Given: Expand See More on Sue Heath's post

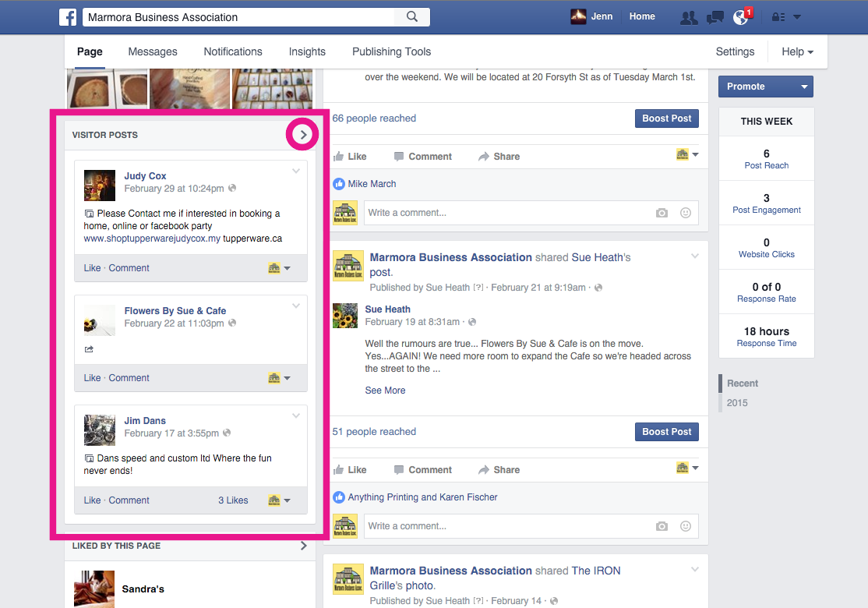Looking at the screenshot, I should coord(385,391).
